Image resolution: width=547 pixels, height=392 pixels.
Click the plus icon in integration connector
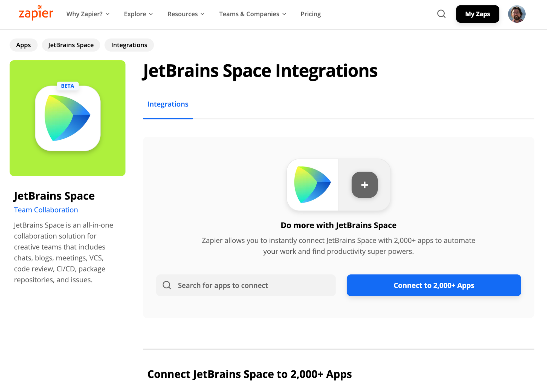click(x=364, y=185)
